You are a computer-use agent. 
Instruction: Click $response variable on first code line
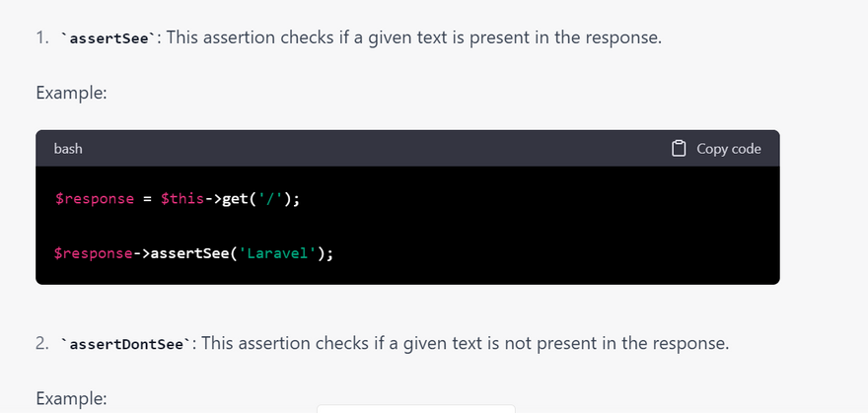[94, 198]
